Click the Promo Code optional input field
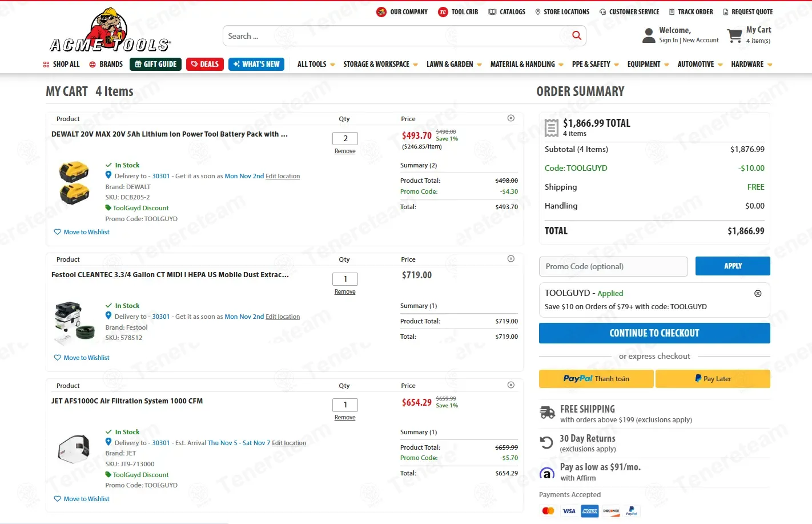 (613, 266)
